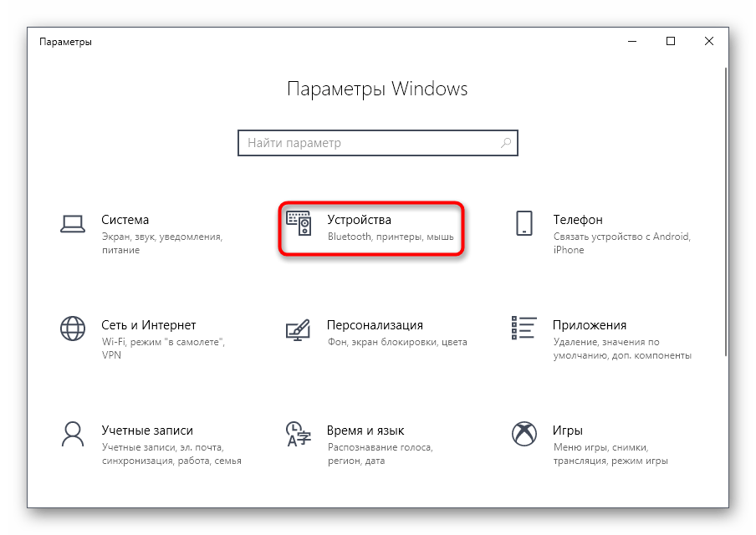
Task: Click the vertical scrollbar thumb
Action: click(x=726, y=212)
